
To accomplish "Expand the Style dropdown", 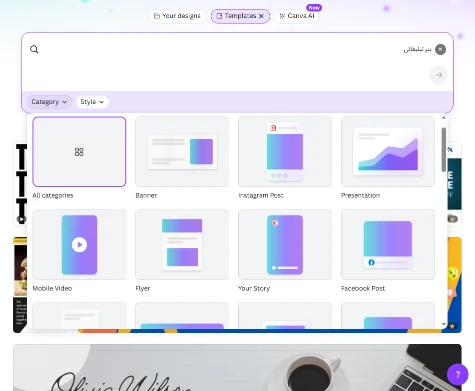I will click(92, 102).
